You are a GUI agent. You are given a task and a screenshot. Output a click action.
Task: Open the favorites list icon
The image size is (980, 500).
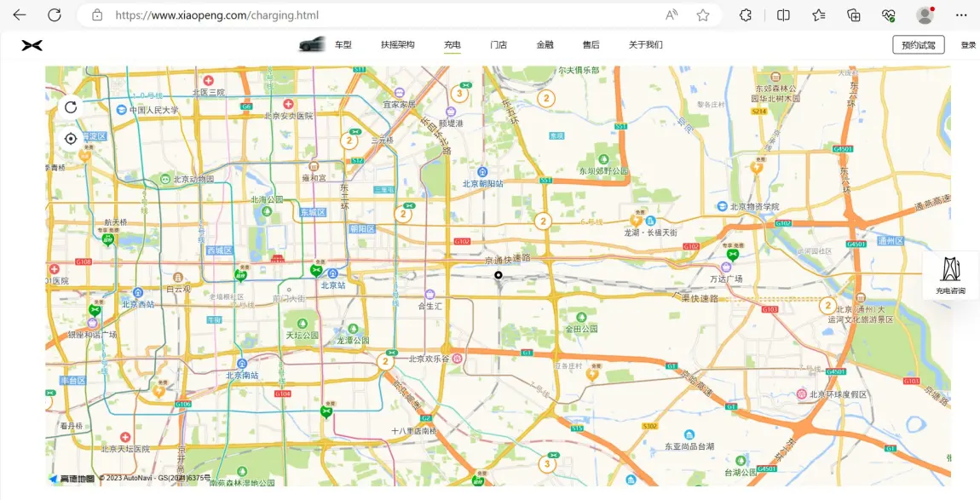(x=819, y=15)
